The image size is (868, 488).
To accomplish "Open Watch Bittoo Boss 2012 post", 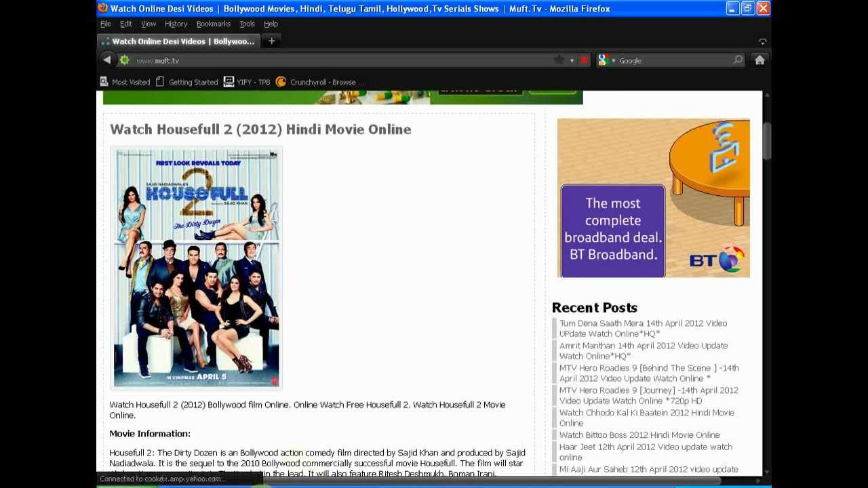I will tap(639, 435).
